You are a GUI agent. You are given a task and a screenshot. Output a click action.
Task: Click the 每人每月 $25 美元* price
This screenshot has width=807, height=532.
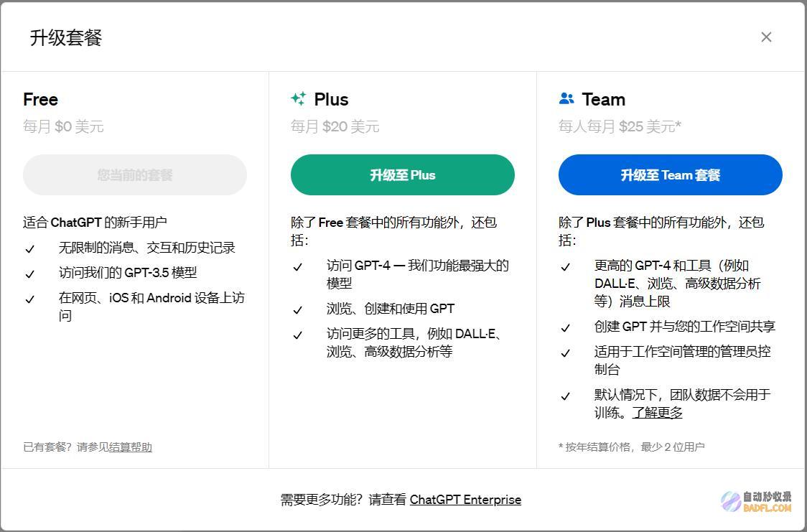click(620, 126)
